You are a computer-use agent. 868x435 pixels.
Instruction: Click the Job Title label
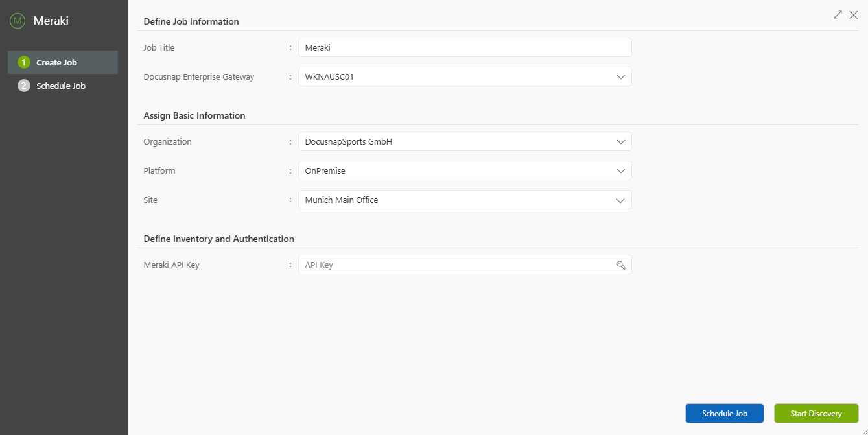pyautogui.click(x=159, y=47)
